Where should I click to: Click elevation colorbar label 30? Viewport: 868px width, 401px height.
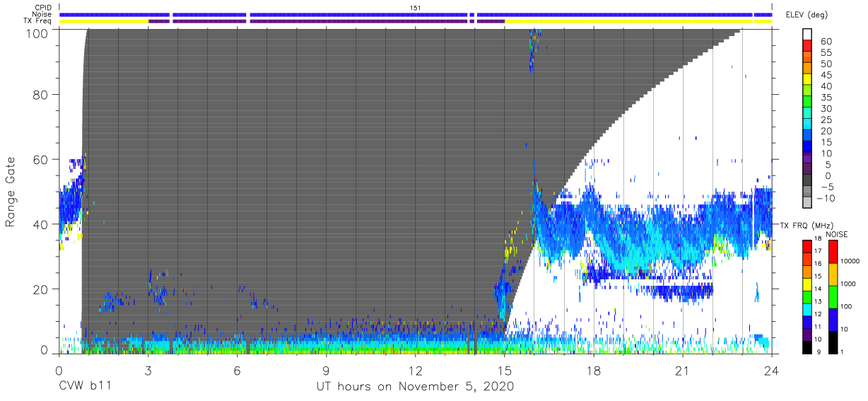[828, 109]
